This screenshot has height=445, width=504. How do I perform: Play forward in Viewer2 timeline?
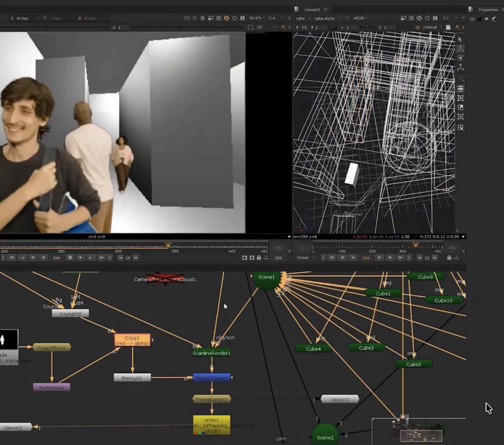pos(379,258)
